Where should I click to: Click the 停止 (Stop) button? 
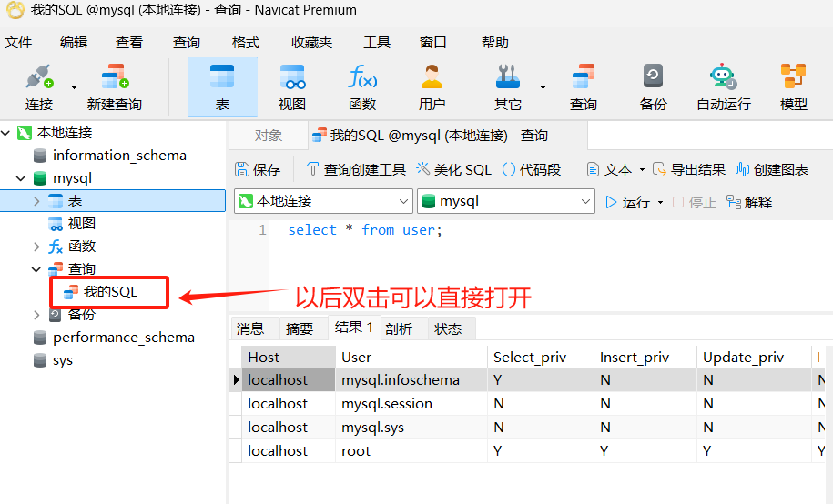tap(695, 202)
